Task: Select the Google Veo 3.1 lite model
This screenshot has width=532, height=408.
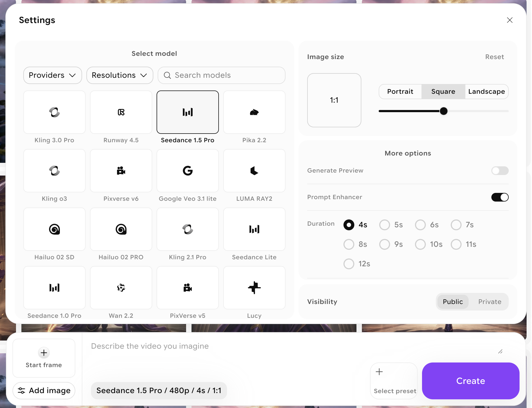Action: tap(187, 171)
